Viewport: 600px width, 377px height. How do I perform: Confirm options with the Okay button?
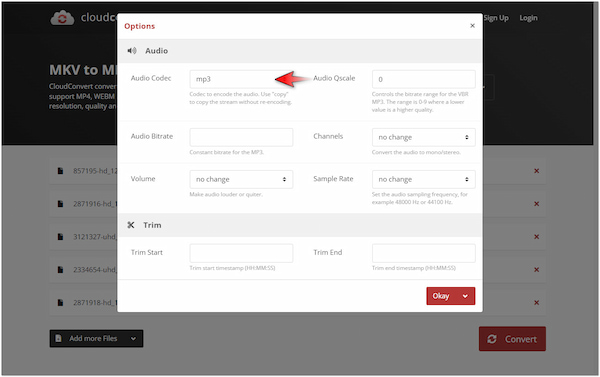[441, 296]
